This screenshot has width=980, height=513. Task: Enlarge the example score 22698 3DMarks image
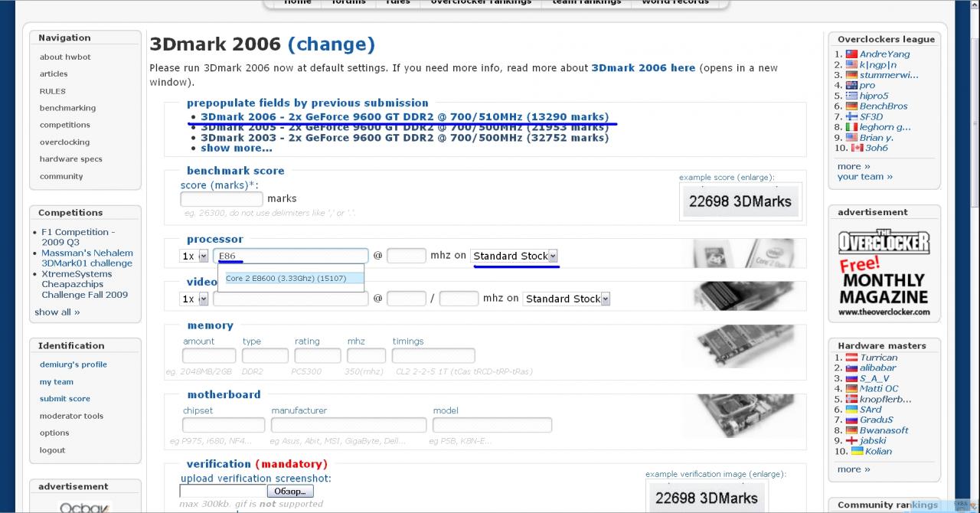(740, 202)
